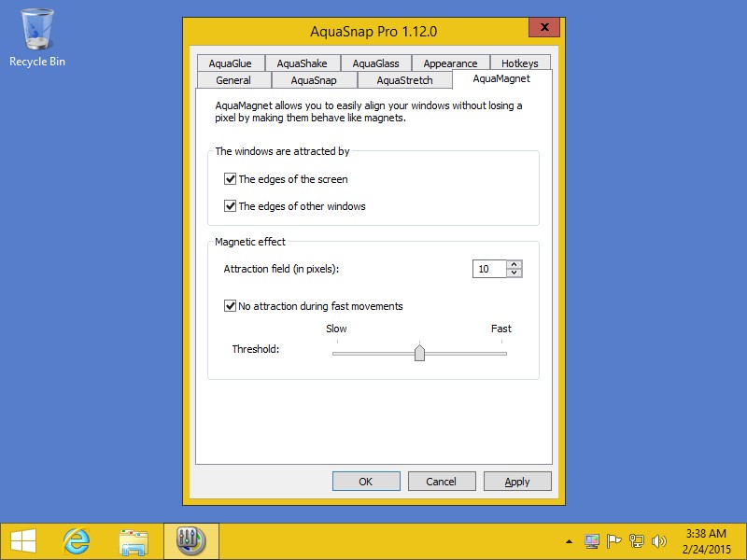Click the 'Fast' slider label
The height and width of the screenshot is (560, 747).
(x=501, y=329)
